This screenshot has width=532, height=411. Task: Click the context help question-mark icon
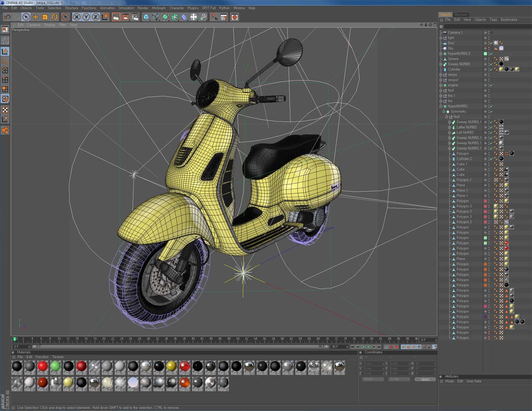coord(214,17)
